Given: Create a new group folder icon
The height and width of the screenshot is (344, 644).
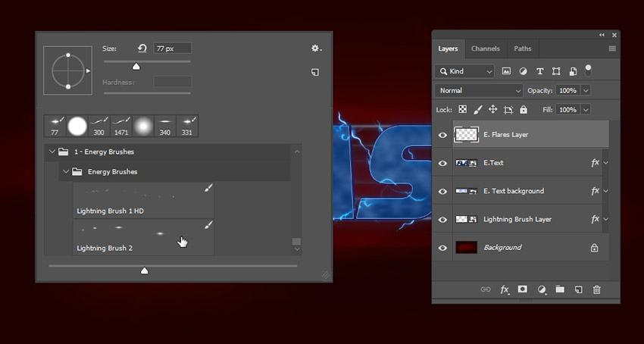Looking at the screenshot, I should click(x=560, y=289).
